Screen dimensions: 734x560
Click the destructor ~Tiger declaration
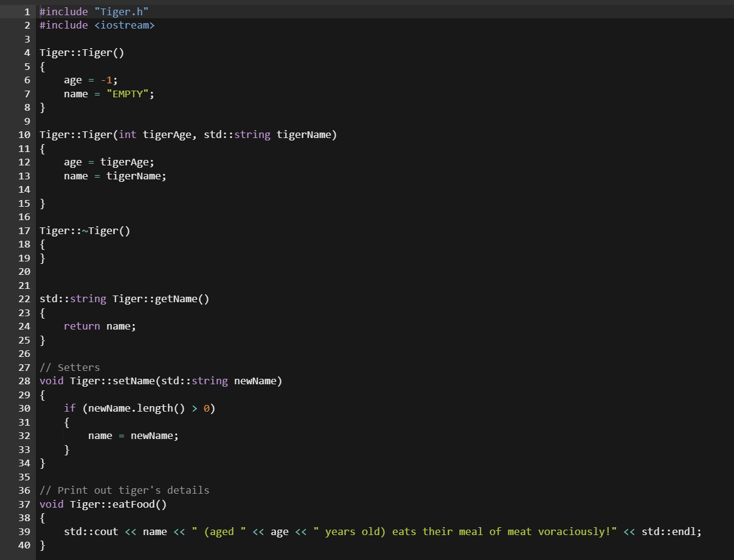tap(85, 230)
